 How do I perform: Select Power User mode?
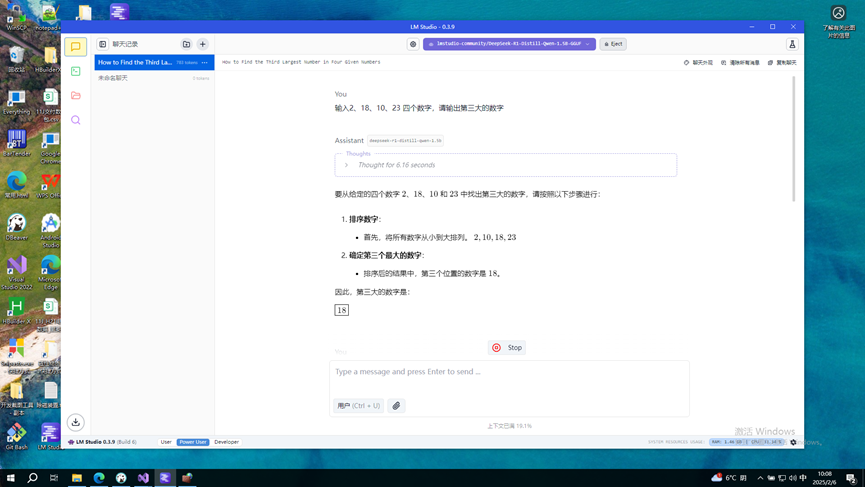(193, 442)
